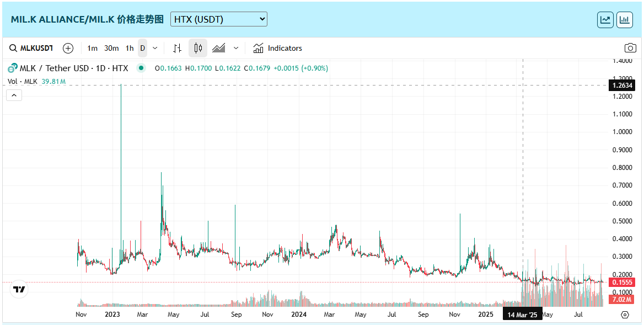
Task: Select the D daily timeframe
Action: (142, 49)
